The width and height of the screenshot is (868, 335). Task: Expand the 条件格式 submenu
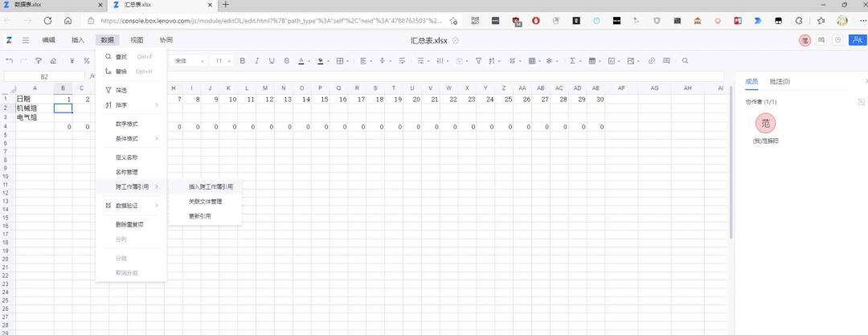(131, 138)
